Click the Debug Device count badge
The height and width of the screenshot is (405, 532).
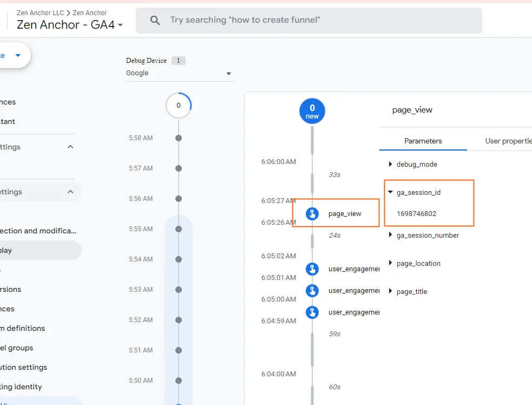click(178, 61)
